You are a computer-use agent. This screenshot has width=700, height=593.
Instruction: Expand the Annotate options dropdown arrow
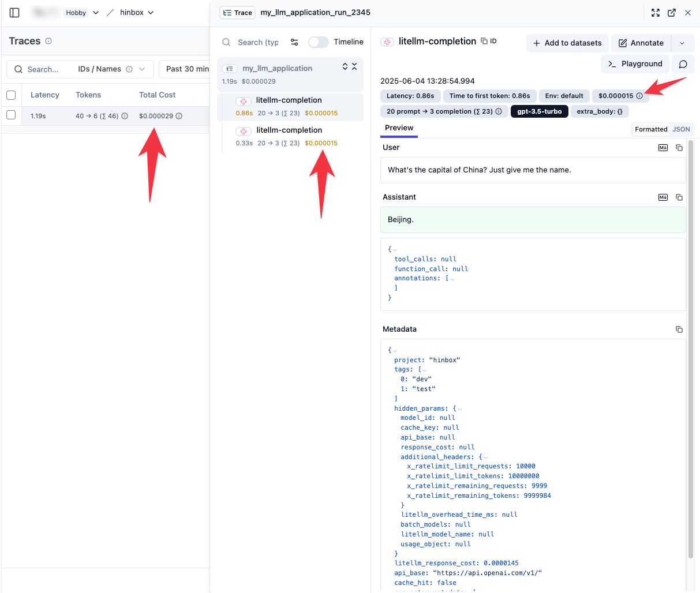[x=682, y=43]
